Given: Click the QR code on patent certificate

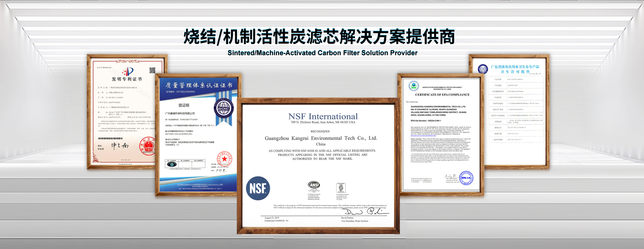Looking at the screenshot, I should (152, 70).
